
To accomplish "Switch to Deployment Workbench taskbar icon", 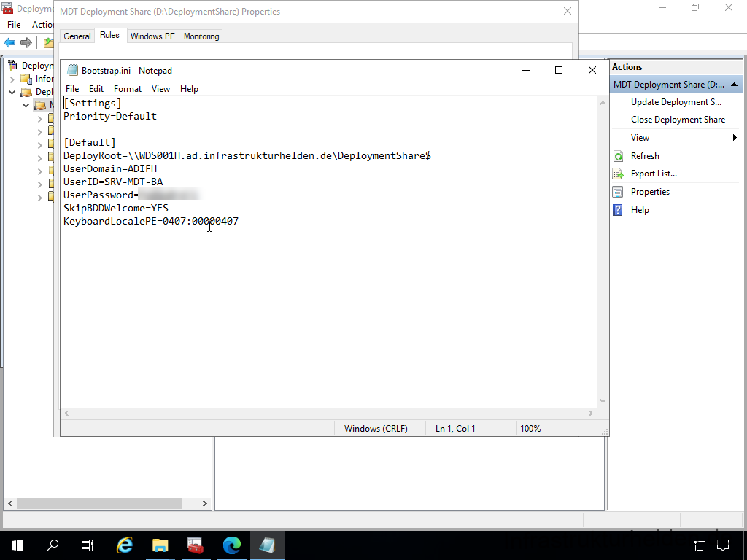I will (196, 545).
